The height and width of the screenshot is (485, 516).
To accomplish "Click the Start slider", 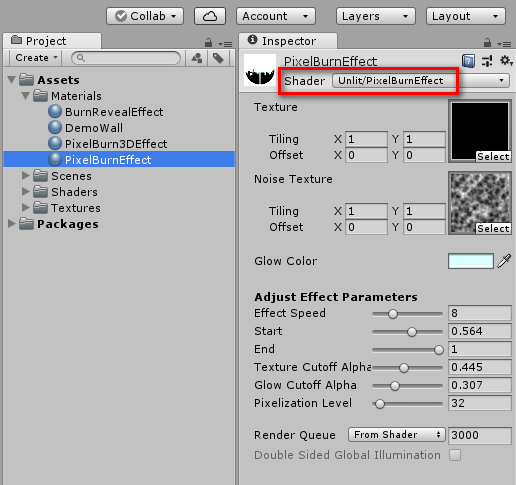I will pyautogui.click(x=407, y=332).
